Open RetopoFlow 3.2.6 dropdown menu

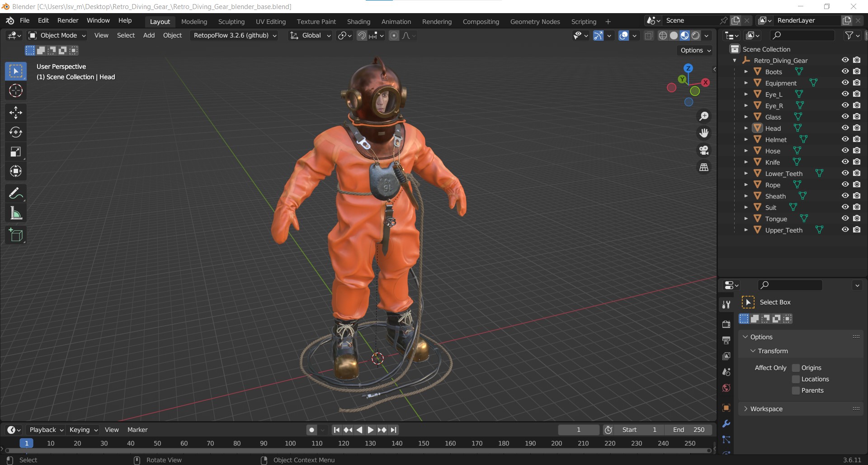pos(235,35)
